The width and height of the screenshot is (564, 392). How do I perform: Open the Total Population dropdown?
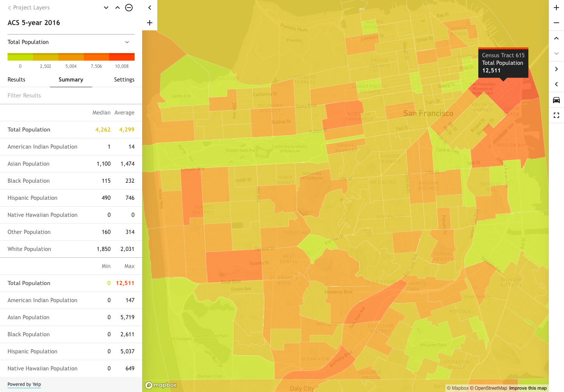click(x=71, y=42)
